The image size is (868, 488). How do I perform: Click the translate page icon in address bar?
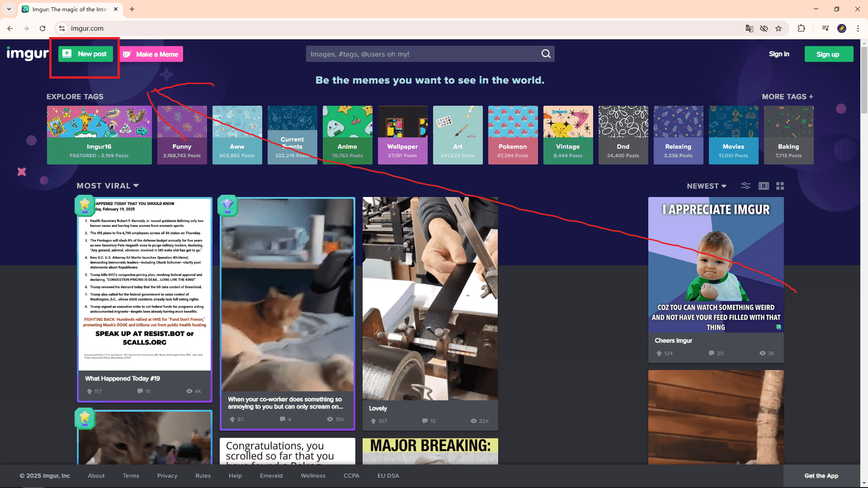749,28
